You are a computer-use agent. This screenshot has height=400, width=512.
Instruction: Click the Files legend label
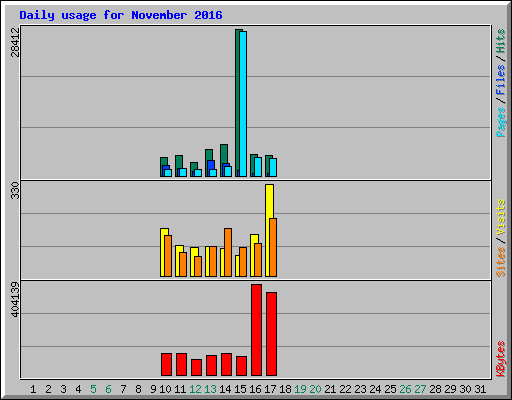click(x=501, y=80)
